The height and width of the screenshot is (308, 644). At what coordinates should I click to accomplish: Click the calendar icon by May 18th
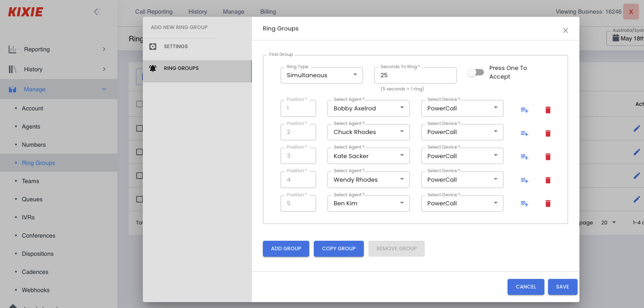tap(616, 38)
